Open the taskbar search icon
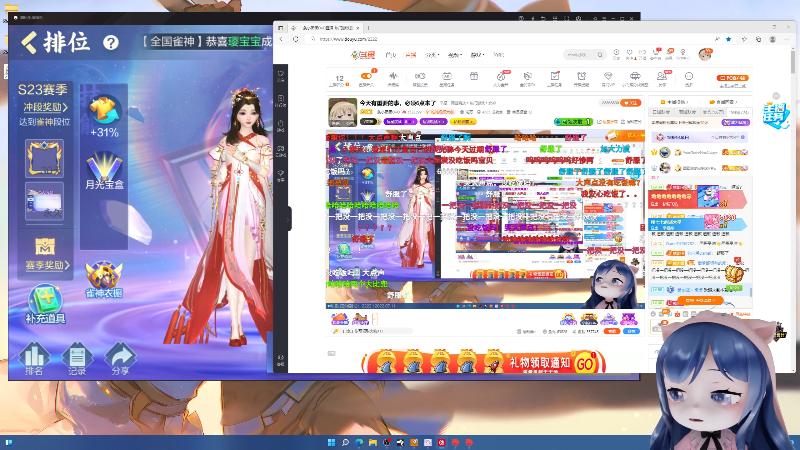 point(345,442)
